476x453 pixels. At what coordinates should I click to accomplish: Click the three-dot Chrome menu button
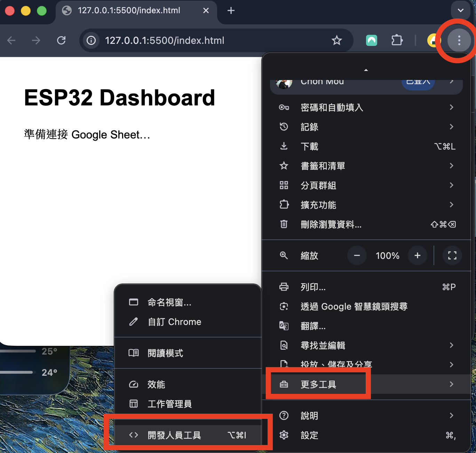click(459, 40)
